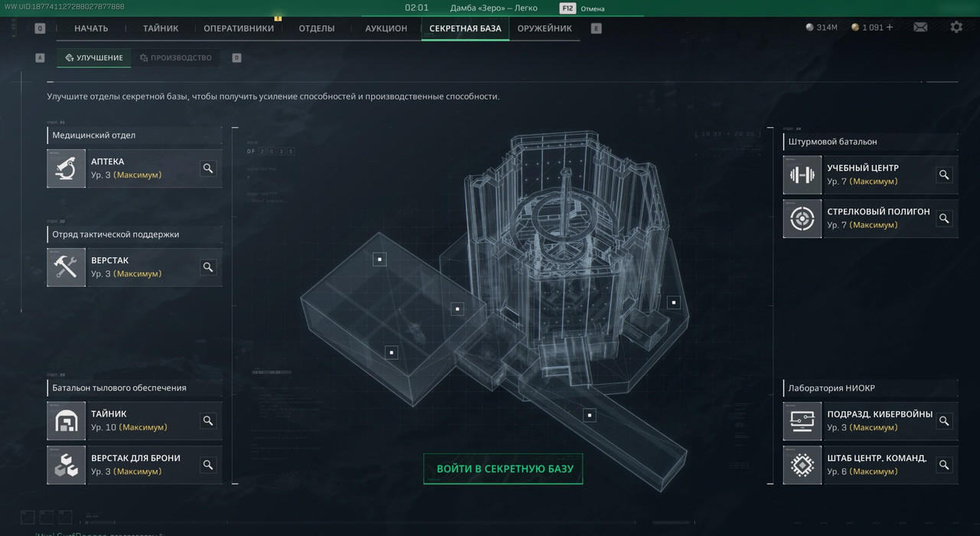Open the mail inbox envelope icon

point(920,28)
